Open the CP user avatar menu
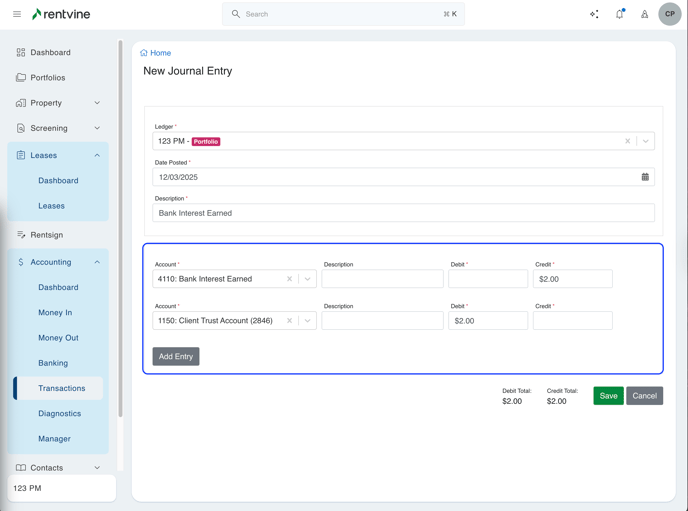 tap(669, 14)
